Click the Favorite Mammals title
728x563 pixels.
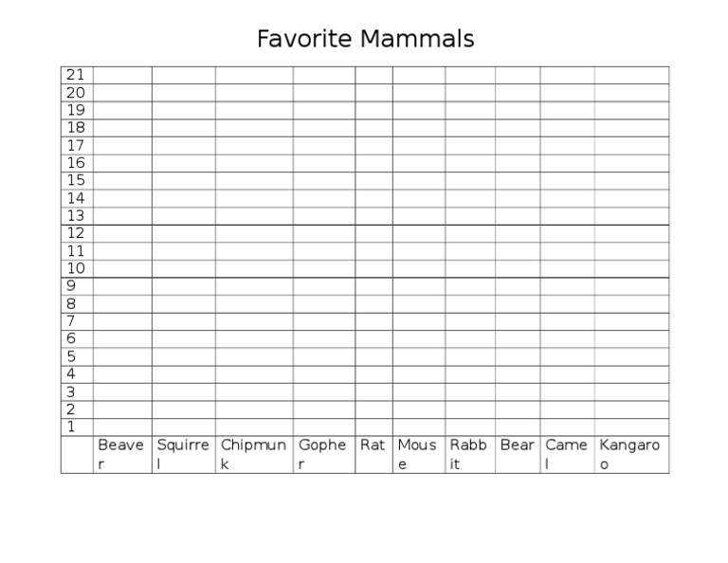tap(365, 40)
